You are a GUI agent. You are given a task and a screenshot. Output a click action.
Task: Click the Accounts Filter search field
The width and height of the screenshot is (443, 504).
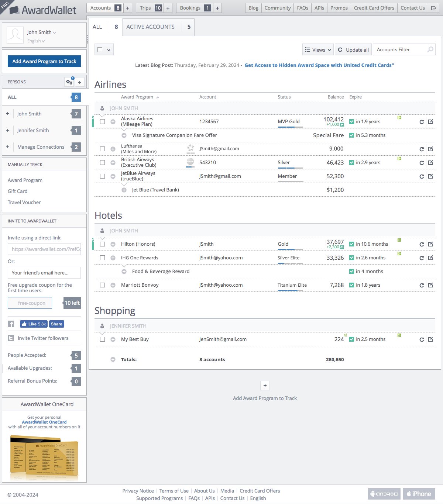point(404,50)
